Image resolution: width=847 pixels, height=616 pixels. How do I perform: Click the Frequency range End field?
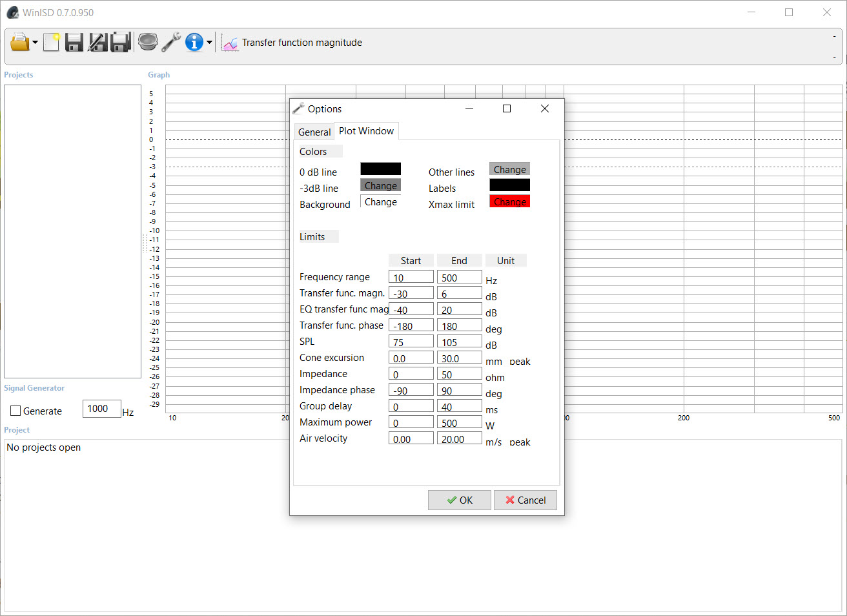tap(459, 278)
